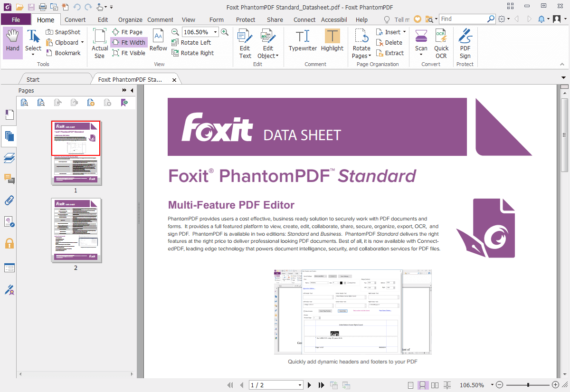Open the zoom level dropdown

pos(216,32)
